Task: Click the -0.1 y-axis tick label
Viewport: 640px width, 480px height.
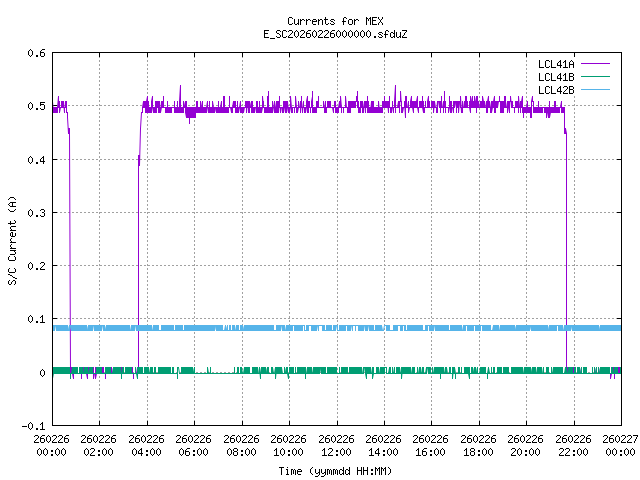Action: [33, 426]
